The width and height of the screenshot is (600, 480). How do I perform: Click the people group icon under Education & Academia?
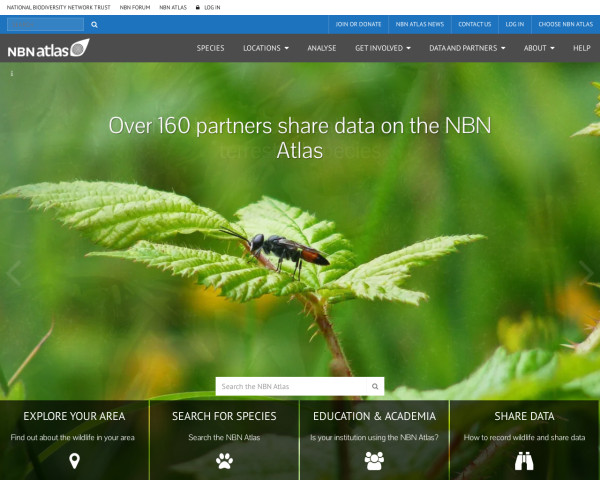[x=374, y=460]
